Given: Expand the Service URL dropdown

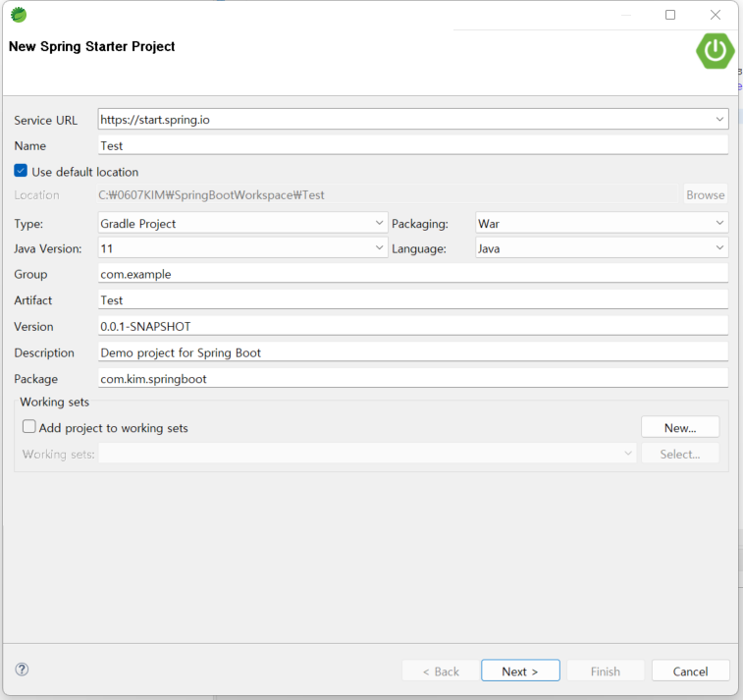Looking at the screenshot, I should pyautogui.click(x=719, y=119).
